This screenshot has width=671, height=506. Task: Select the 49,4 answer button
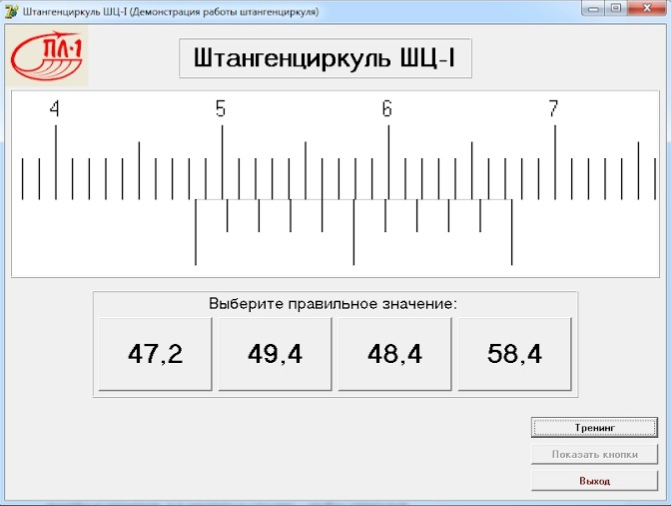click(275, 354)
